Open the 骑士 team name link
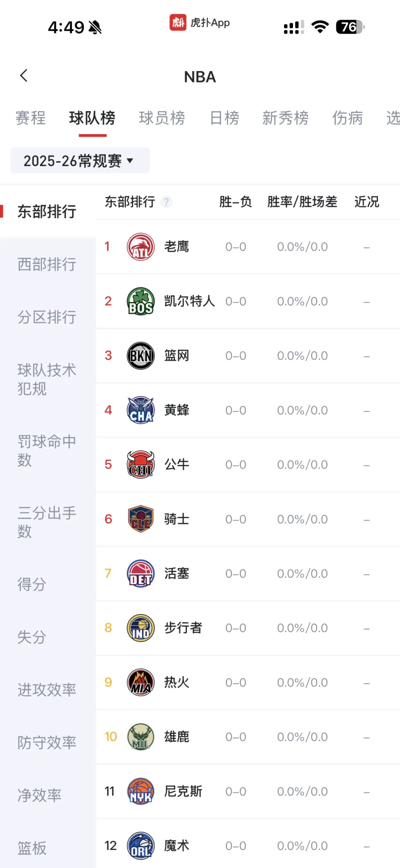This screenshot has width=400, height=868. [x=177, y=519]
